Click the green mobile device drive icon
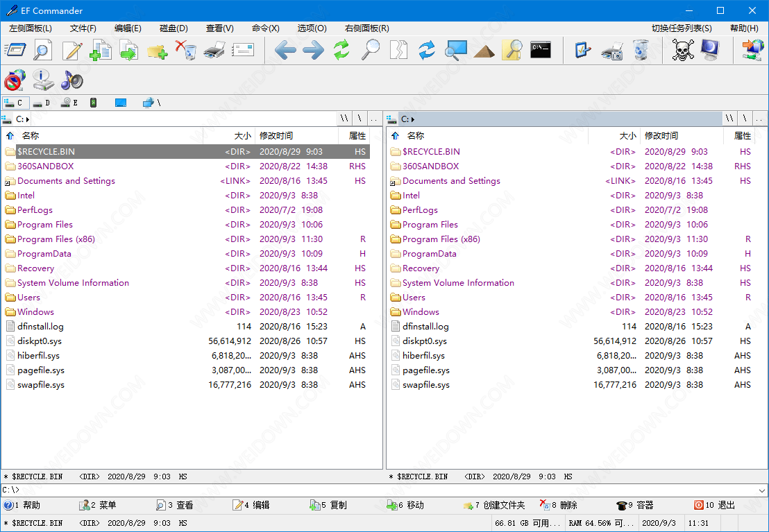The width and height of the screenshot is (769, 532). pos(93,103)
